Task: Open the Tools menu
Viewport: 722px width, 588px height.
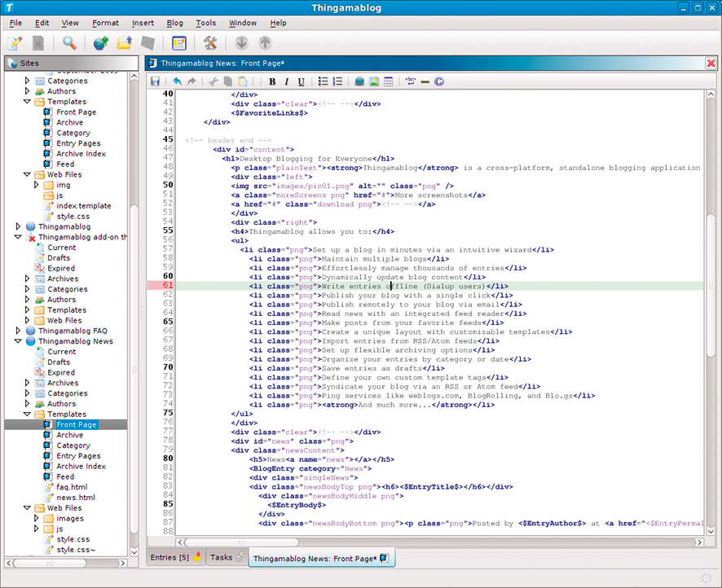Action: coord(206,23)
